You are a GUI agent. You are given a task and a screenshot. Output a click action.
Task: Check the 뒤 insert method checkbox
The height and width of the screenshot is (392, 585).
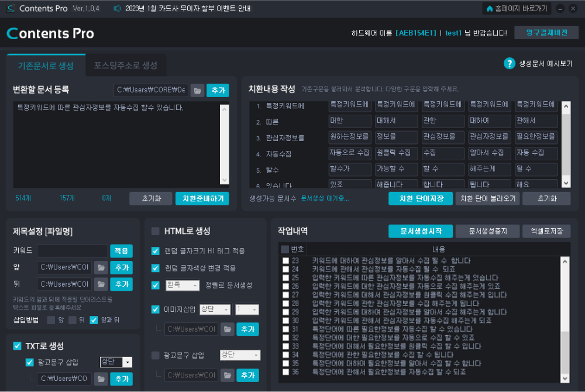coord(73,320)
